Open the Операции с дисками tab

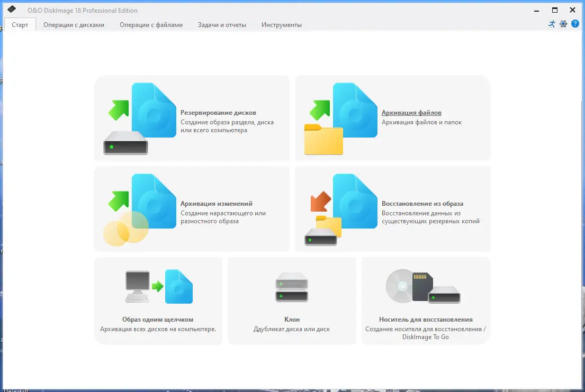tap(74, 25)
